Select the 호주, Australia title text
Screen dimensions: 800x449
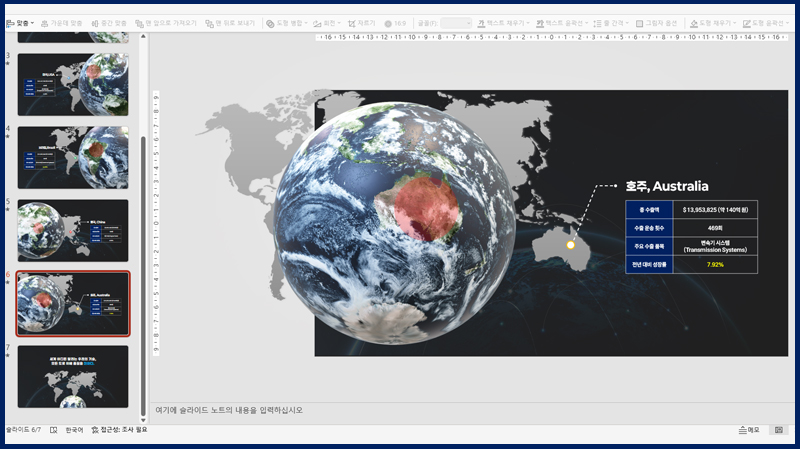[667, 186]
